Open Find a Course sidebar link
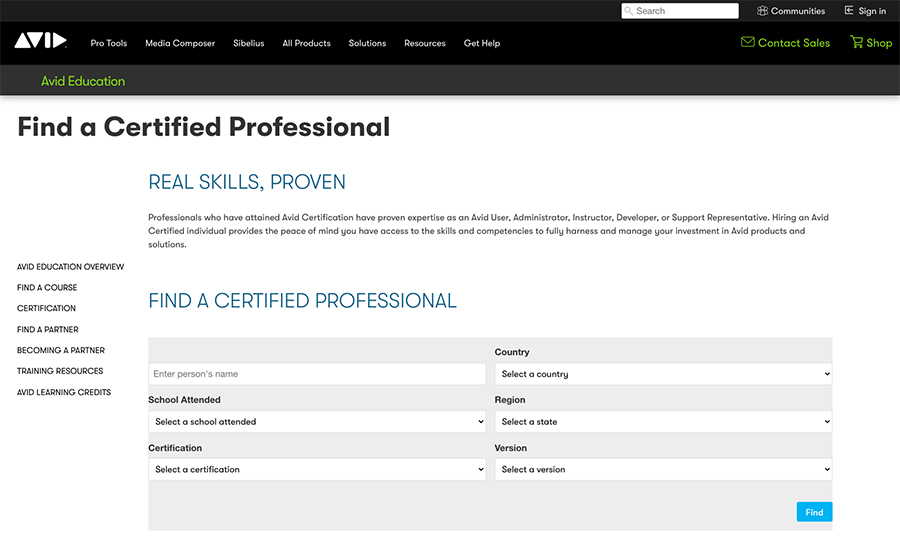This screenshot has width=900, height=546. tap(47, 287)
